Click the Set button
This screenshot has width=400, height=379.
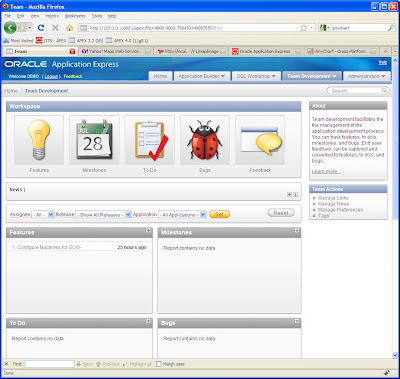tap(219, 214)
